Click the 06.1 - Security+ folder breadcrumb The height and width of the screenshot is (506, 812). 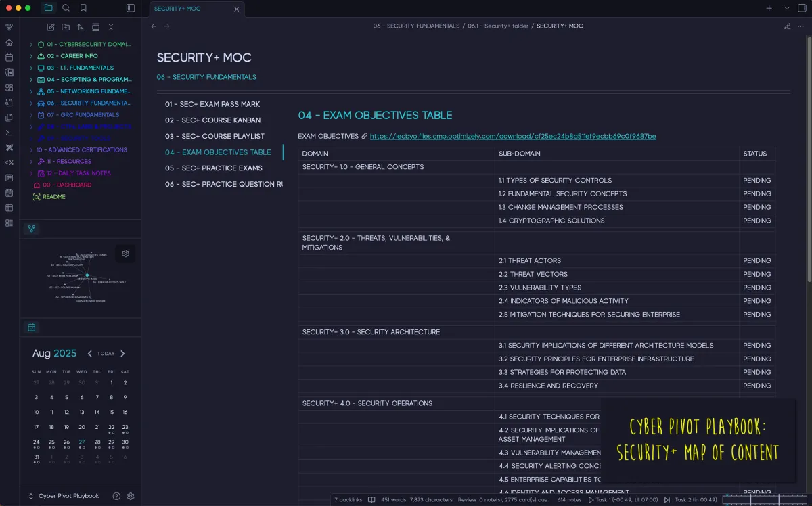tap(498, 26)
